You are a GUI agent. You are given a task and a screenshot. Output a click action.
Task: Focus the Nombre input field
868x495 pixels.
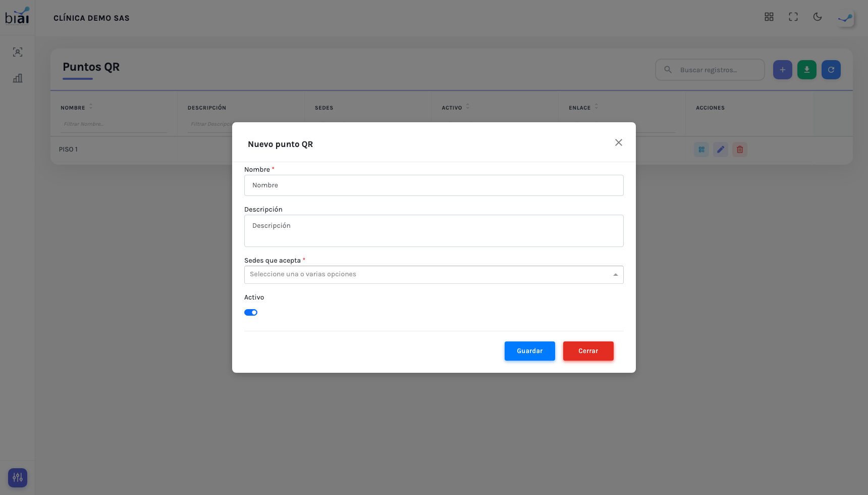coord(434,185)
